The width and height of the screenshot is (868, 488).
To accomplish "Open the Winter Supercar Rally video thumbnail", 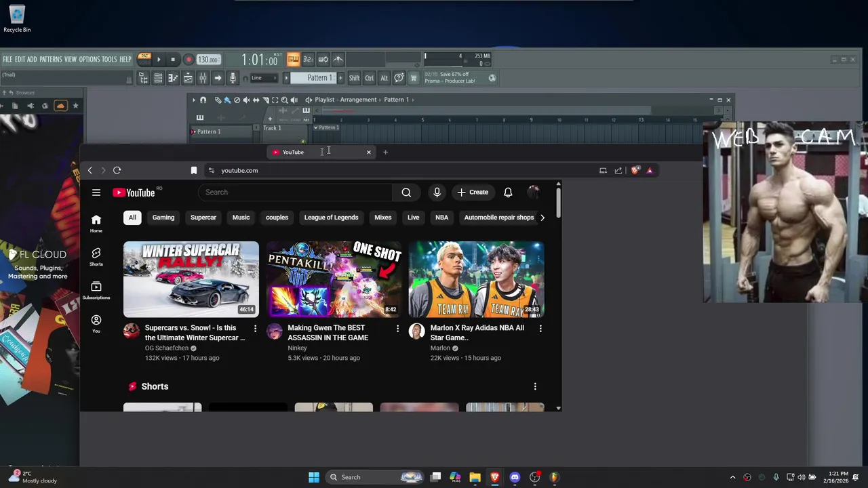I will [x=191, y=279].
